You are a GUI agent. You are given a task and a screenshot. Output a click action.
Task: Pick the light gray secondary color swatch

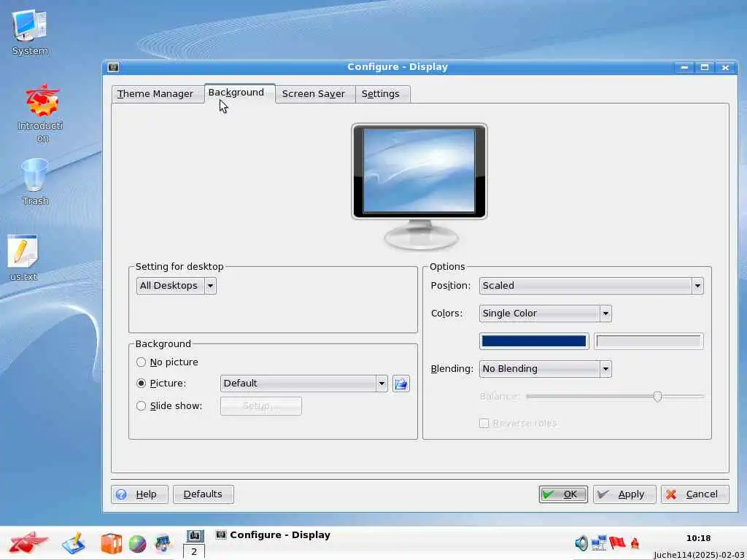tap(649, 341)
